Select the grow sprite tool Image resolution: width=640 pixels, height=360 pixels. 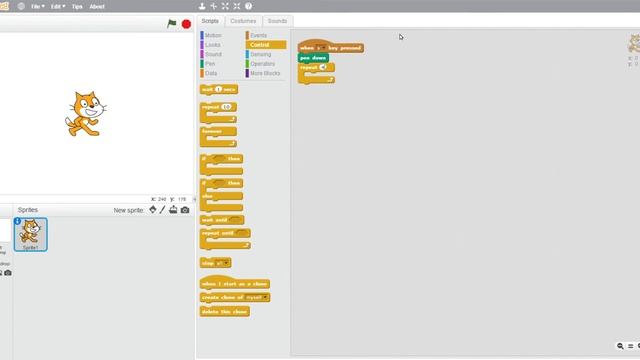[225, 6]
